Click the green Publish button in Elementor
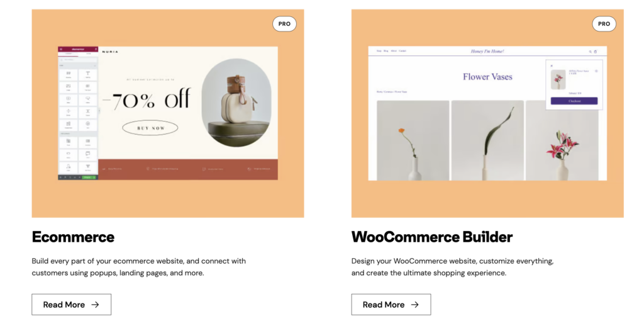This screenshot has height=333, width=644. point(88,178)
